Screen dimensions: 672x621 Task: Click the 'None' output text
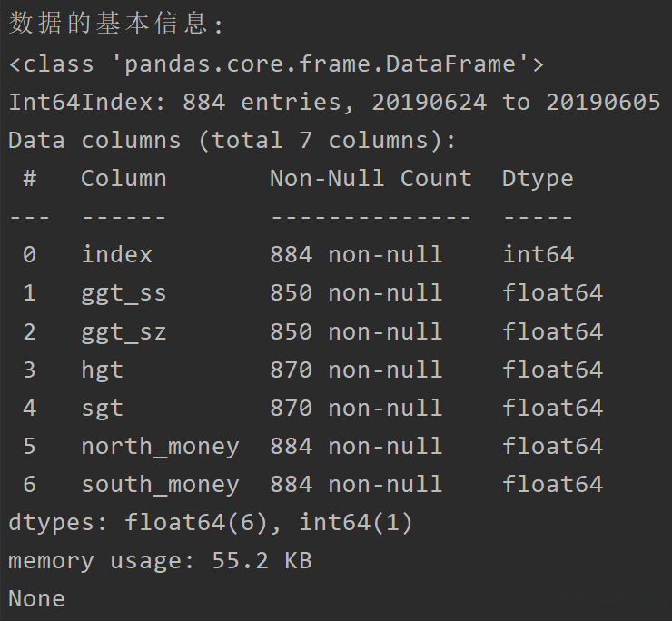36,598
